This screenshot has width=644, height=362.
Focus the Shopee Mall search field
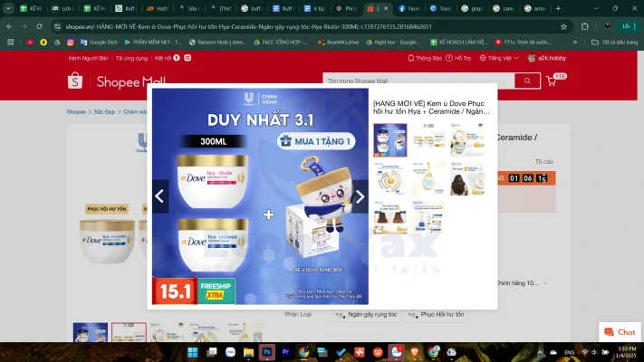pos(418,81)
